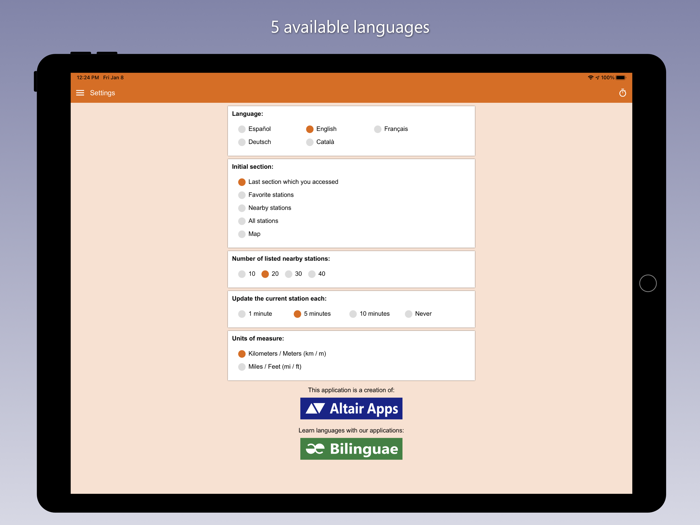Click 'Learn languages with our applications:' text

351,430
